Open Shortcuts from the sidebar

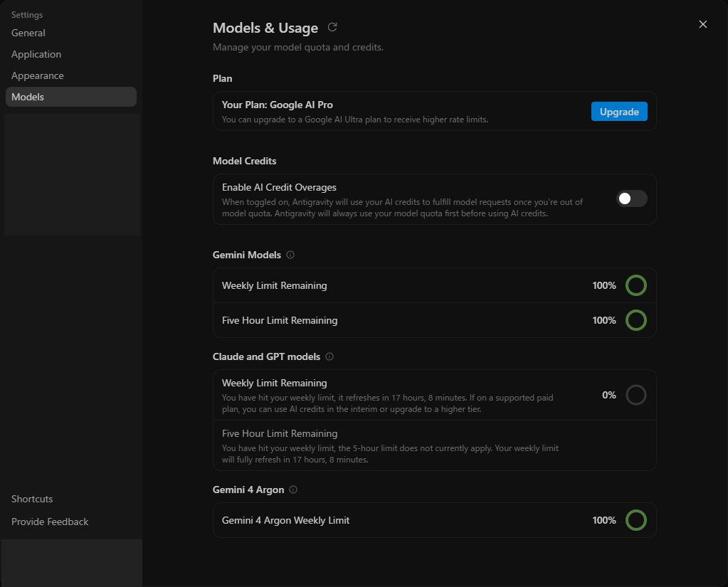[32, 499]
